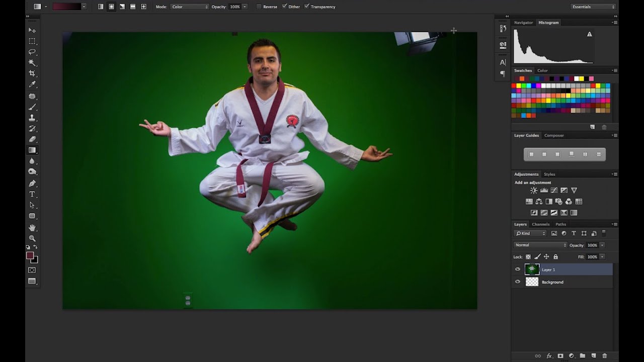The width and height of the screenshot is (644, 362).
Task: Choose Linear Gradient style in options bar
Action: 101,7
